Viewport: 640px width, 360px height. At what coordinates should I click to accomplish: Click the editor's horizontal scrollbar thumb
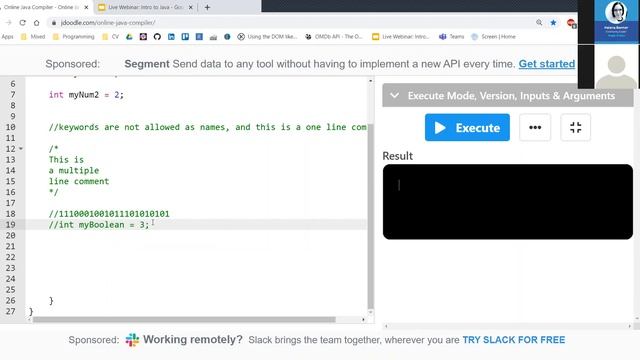(x=184, y=320)
